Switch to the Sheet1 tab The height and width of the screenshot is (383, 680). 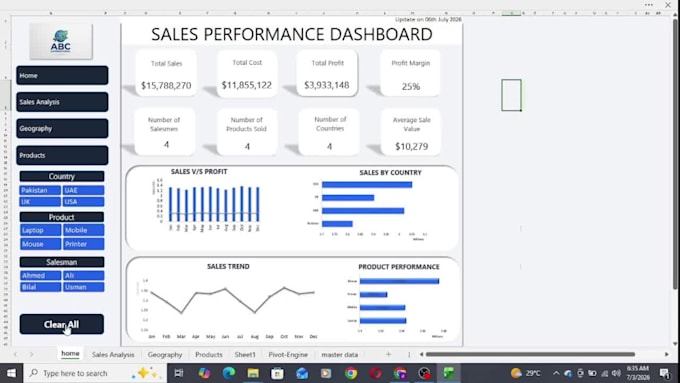click(x=245, y=354)
